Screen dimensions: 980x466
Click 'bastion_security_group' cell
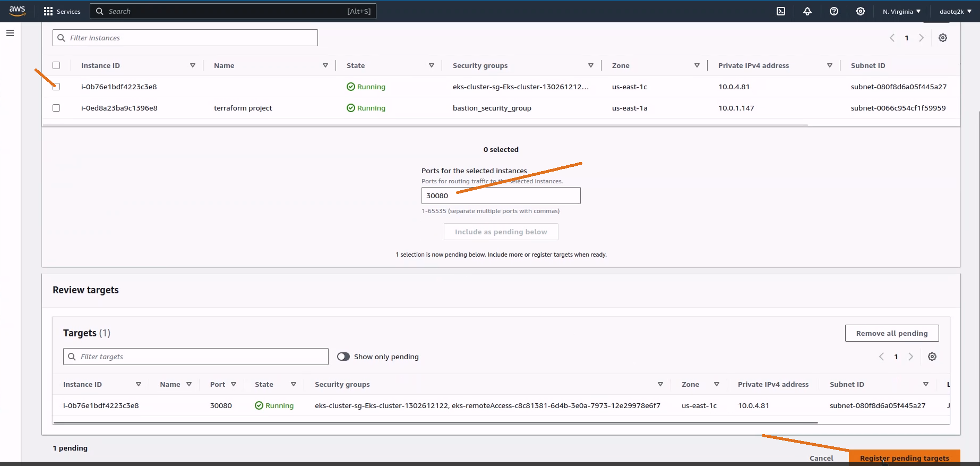[492, 108]
